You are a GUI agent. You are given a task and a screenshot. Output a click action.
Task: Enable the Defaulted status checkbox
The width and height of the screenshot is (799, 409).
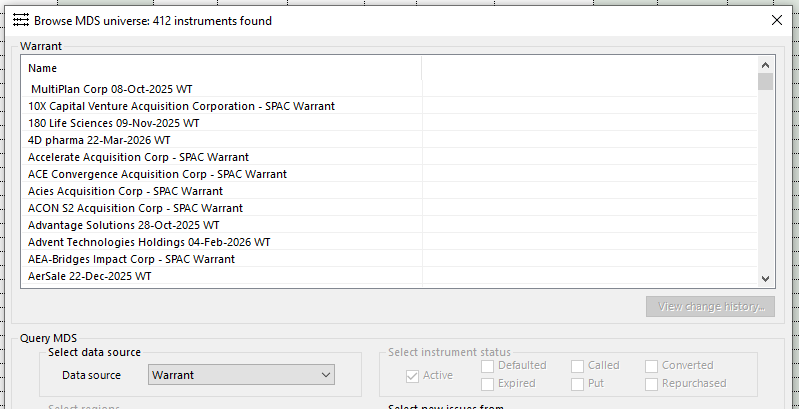[488, 366]
